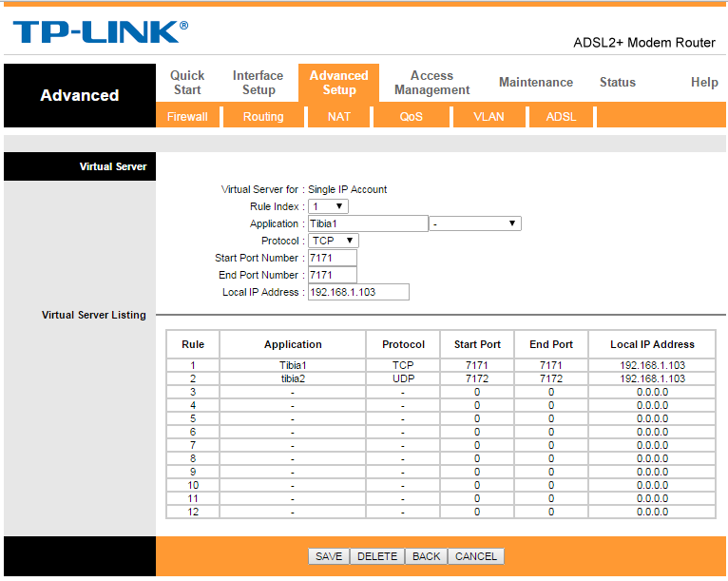Screen dimensions: 728x581
Task: Click the DELETE button
Action: tap(377, 556)
